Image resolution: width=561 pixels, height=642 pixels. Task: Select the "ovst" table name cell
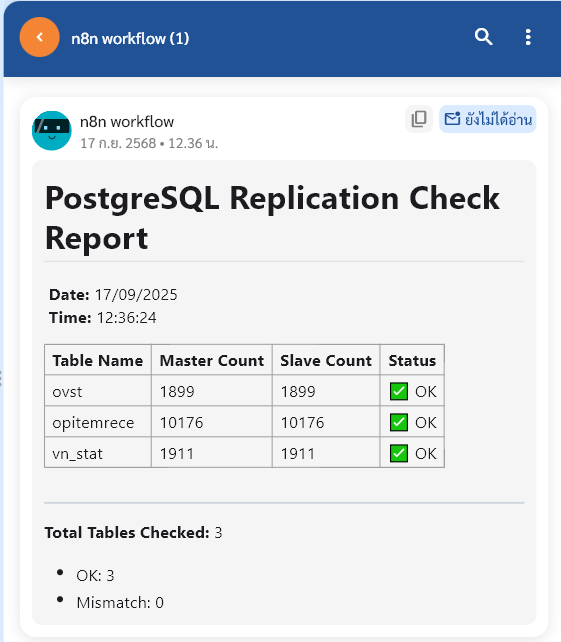[x=98, y=391]
